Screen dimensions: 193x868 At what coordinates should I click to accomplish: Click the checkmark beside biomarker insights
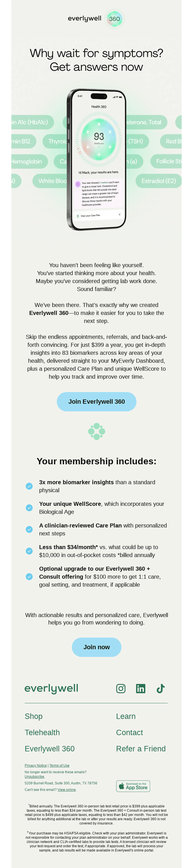click(x=29, y=486)
